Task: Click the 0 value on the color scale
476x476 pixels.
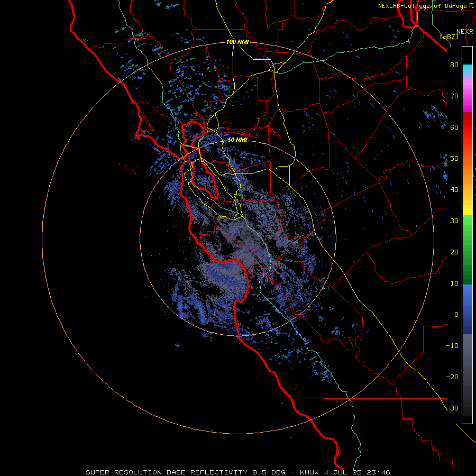Action: click(456, 315)
